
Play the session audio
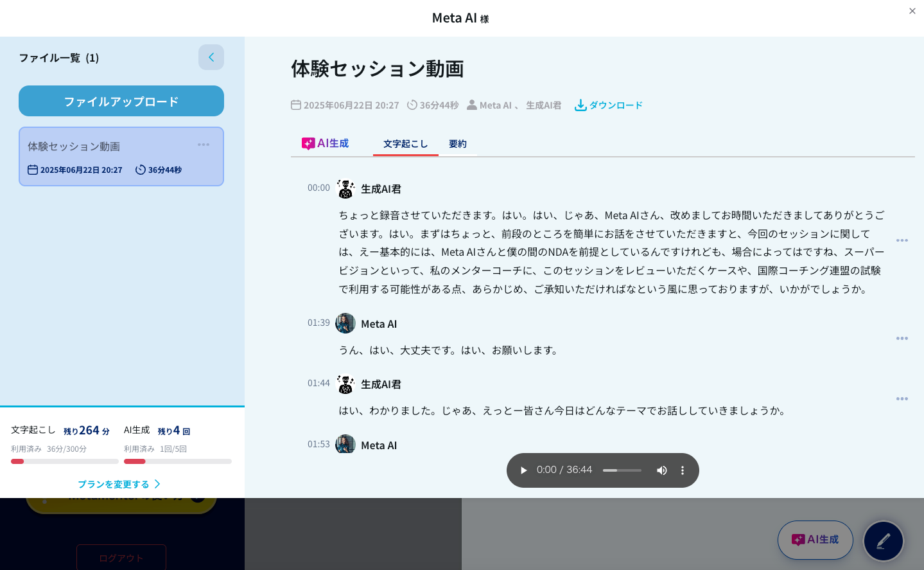tap(523, 470)
